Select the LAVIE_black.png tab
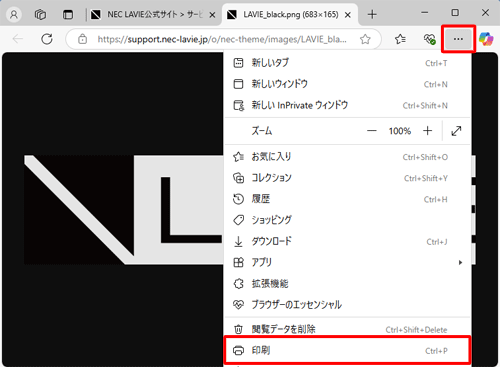The image size is (500, 367). click(289, 15)
